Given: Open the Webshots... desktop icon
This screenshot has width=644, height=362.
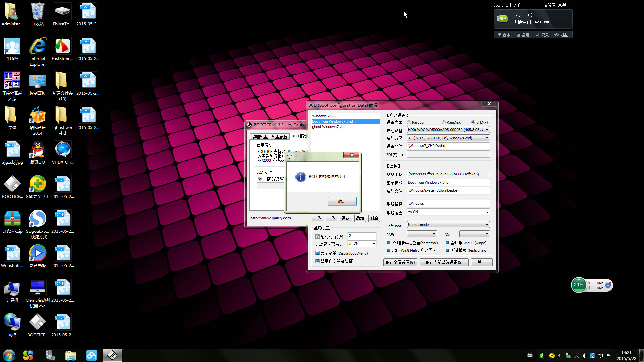Looking at the screenshot, I should (x=12, y=256).
